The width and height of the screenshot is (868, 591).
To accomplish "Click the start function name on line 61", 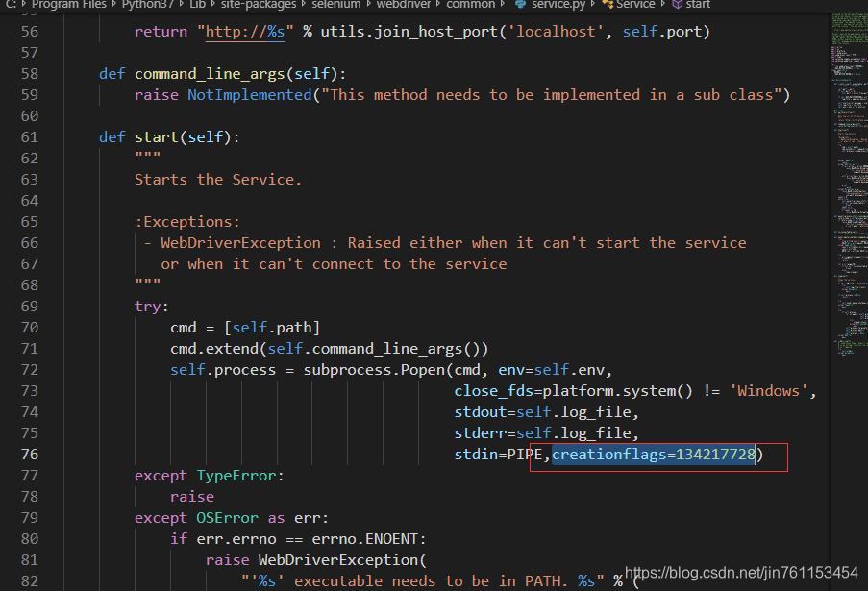I will 157,137.
